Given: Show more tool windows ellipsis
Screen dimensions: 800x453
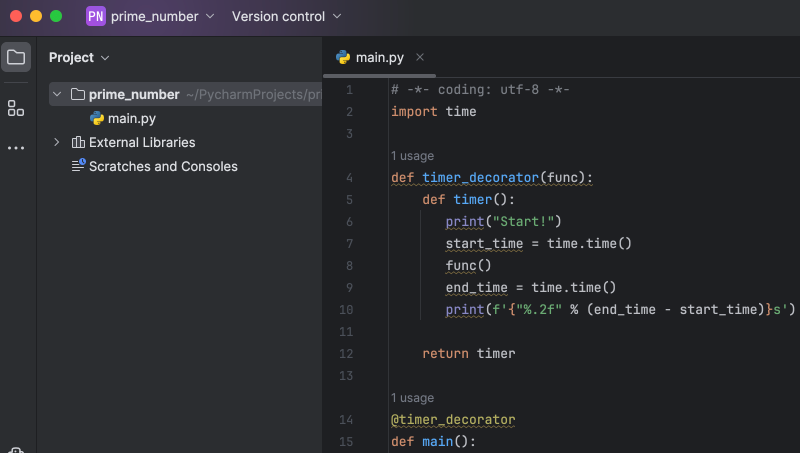Looking at the screenshot, I should pos(16,148).
